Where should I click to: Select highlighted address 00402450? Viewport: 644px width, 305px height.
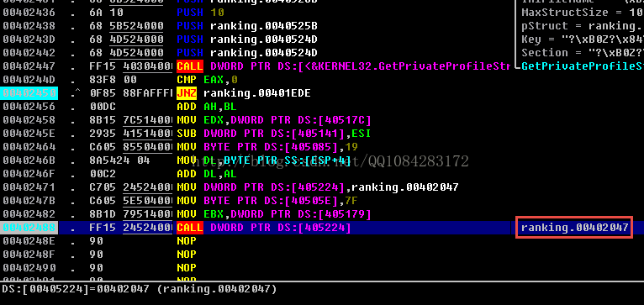29,93
